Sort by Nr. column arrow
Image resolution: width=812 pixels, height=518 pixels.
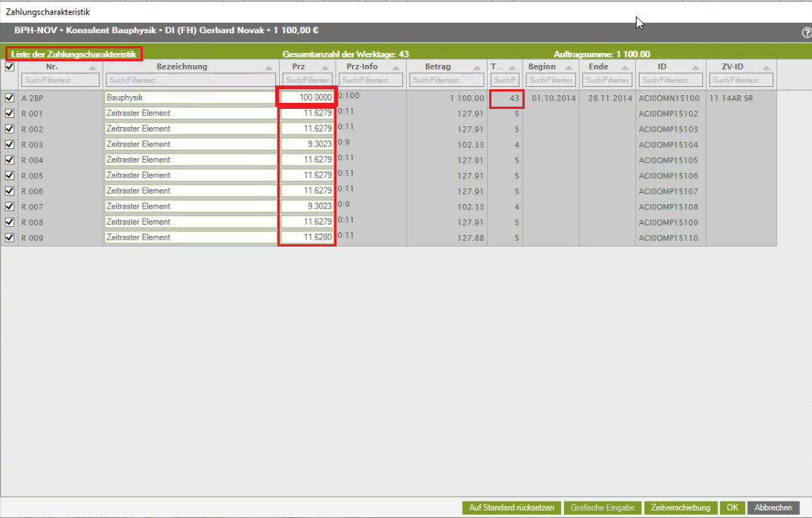click(x=92, y=68)
